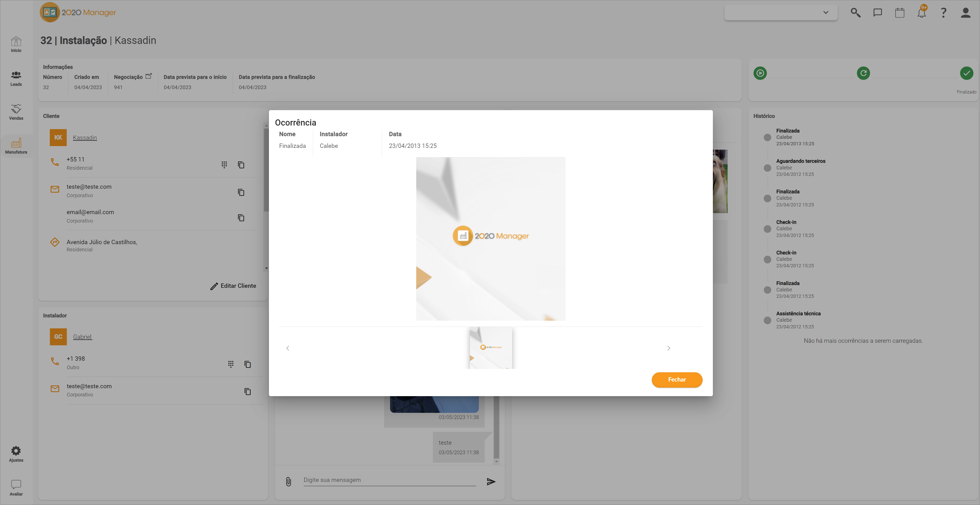The width and height of the screenshot is (980, 505).
Task: Click the KK client avatar
Action: [x=58, y=137]
